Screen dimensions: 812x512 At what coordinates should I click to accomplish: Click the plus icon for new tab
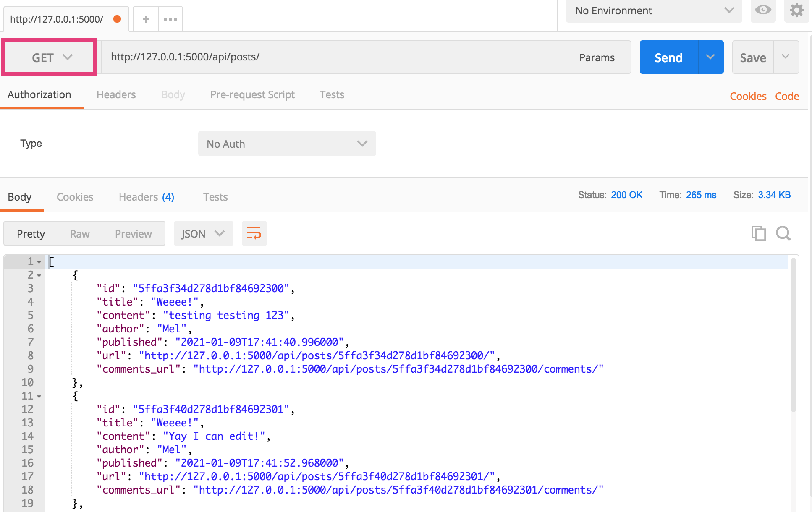[x=146, y=19]
